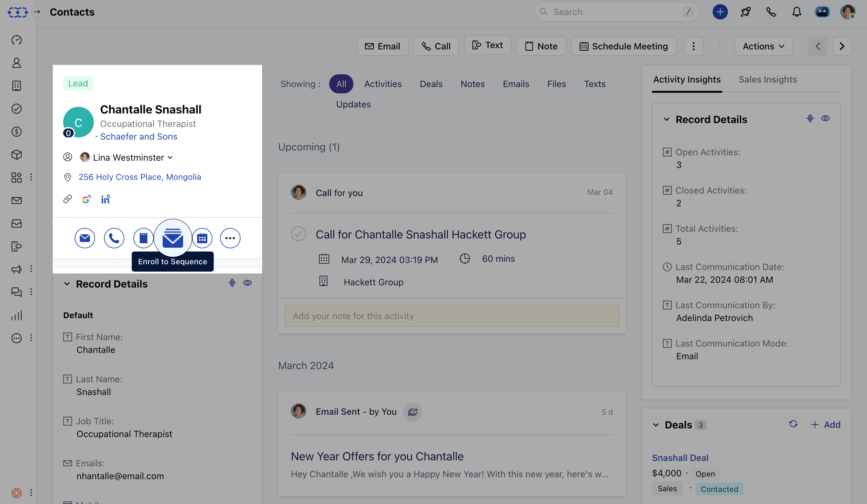Viewport: 867px width, 504px height.
Task: Open Products cube icon in sidebar
Action: pos(17,155)
